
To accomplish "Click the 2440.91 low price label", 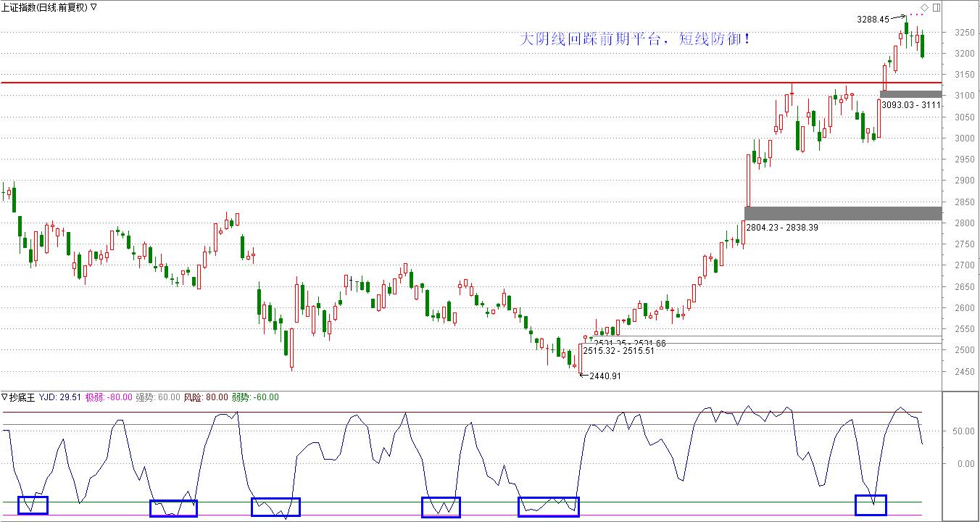I will coord(605,376).
